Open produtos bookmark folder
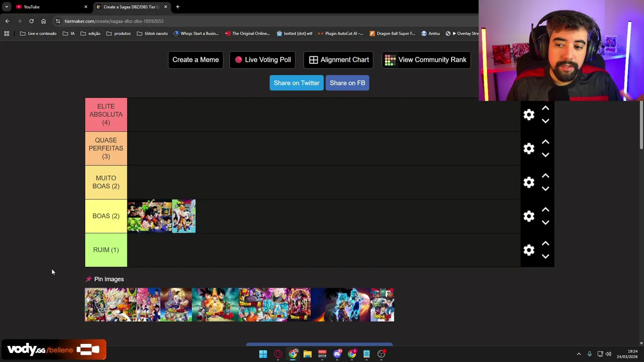 pos(119,34)
